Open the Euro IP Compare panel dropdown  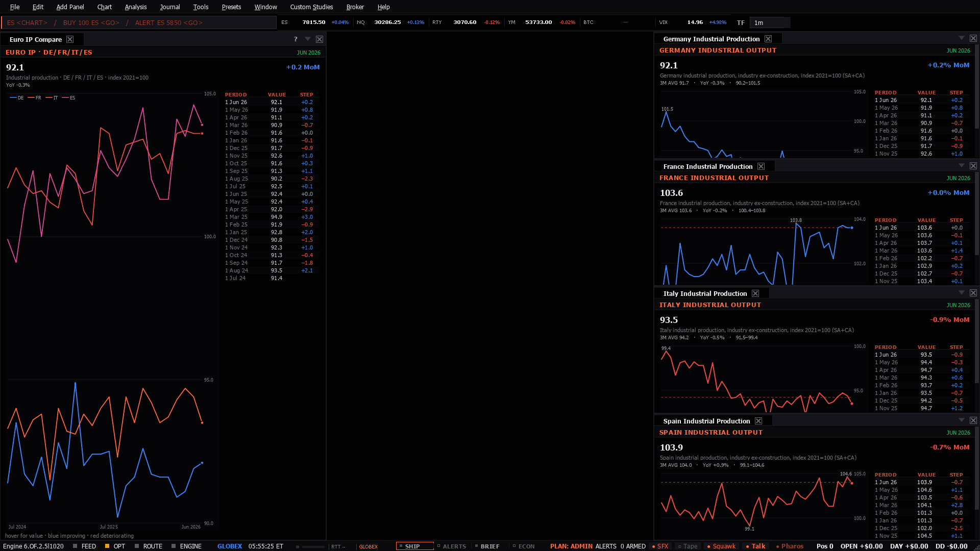click(x=308, y=39)
